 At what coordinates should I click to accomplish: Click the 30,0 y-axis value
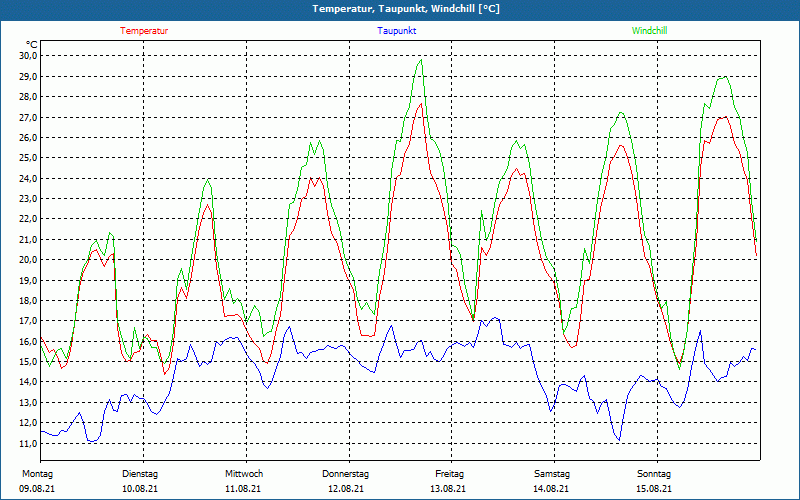29,56
